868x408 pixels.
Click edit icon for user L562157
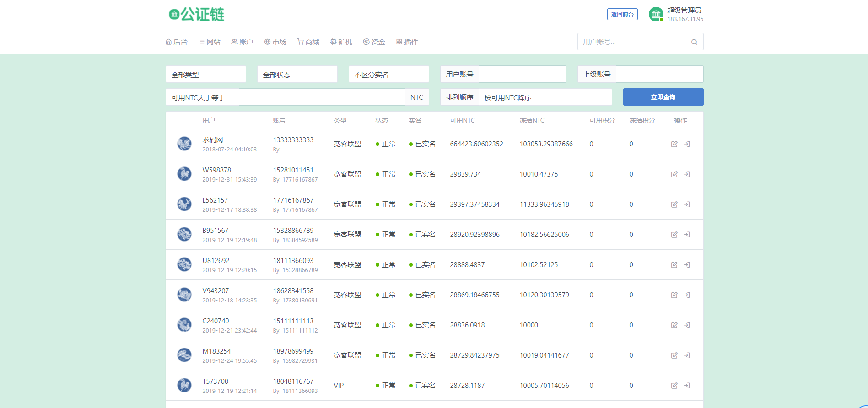tap(674, 204)
